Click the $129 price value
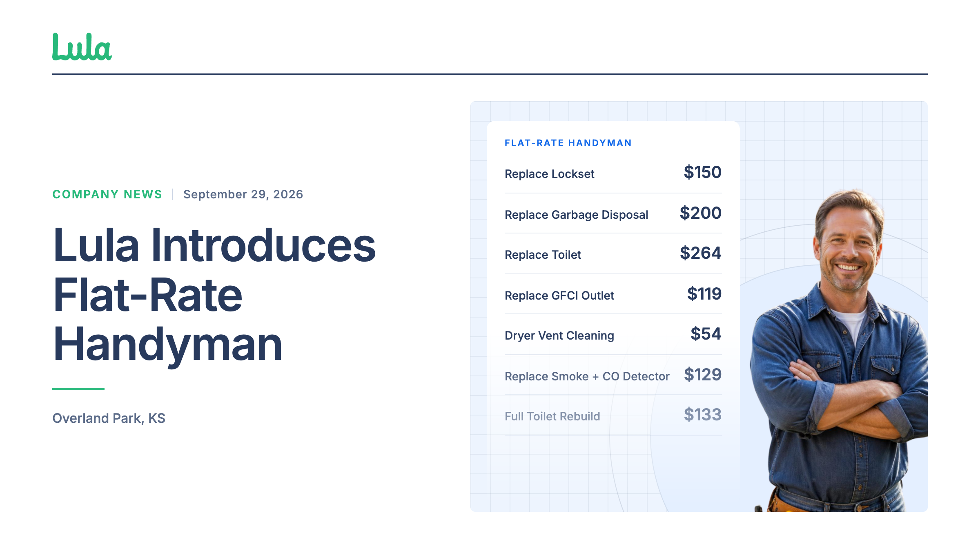Screen dimensions: 980x551 [702, 375]
